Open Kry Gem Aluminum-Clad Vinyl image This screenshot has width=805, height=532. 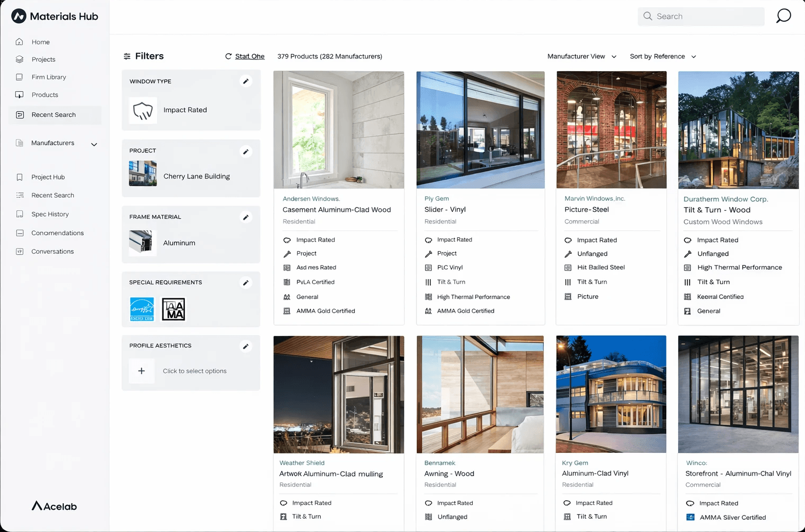click(611, 394)
